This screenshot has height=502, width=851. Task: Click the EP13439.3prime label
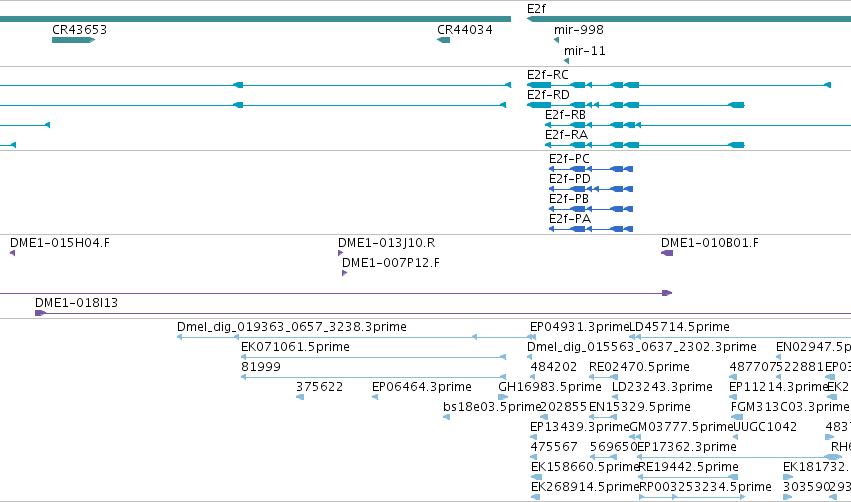[580, 428]
